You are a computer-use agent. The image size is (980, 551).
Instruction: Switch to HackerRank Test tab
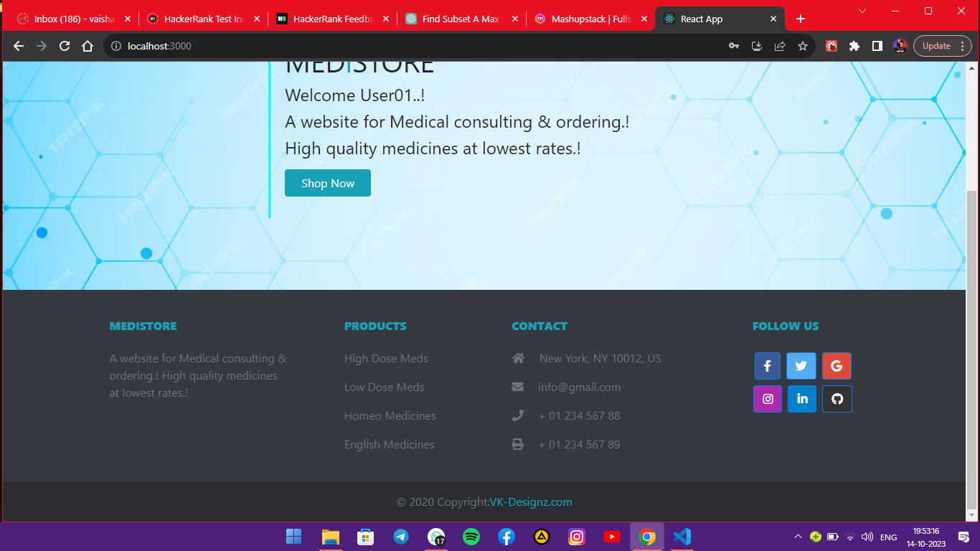[x=204, y=19]
